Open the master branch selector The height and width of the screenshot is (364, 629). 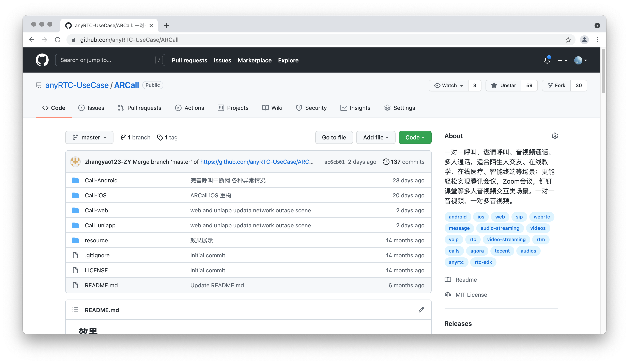tap(89, 137)
